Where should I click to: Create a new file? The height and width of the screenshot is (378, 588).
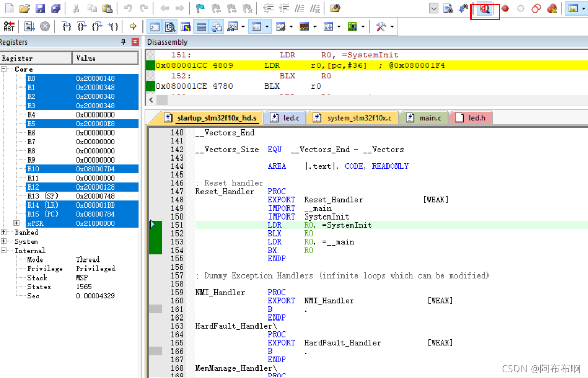tap(9, 8)
